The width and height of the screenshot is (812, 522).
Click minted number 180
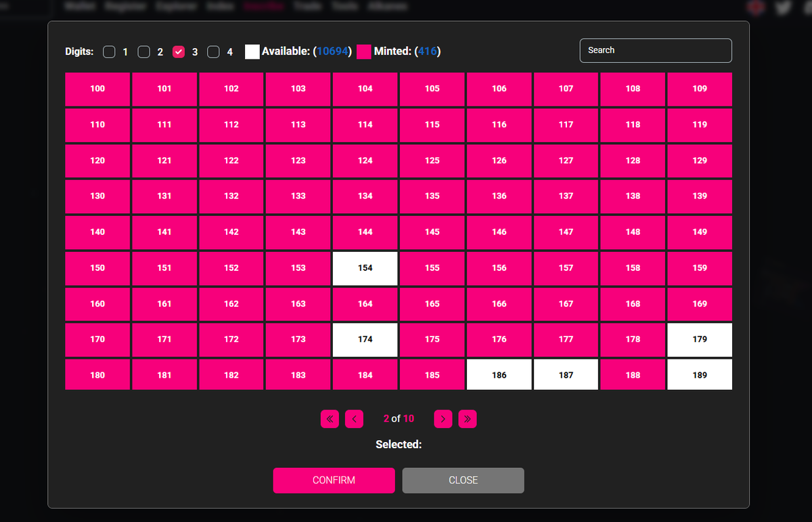tap(97, 375)
